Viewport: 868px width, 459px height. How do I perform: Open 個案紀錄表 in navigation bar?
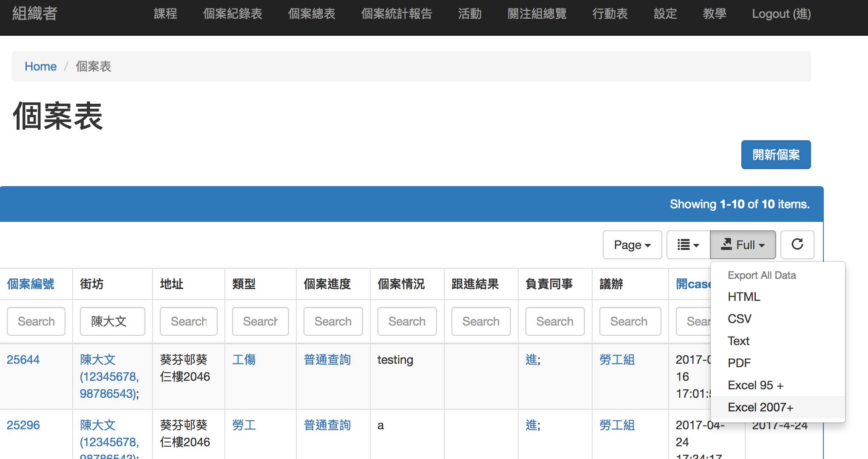pyautogui.click(x=233, y=14)
